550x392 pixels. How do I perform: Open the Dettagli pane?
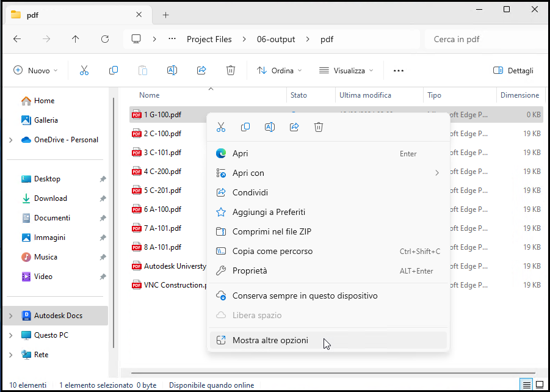point(513,70)
